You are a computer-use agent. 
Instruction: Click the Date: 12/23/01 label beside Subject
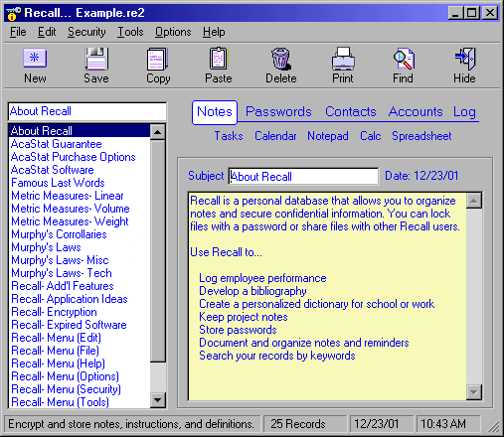pos(421,176)
